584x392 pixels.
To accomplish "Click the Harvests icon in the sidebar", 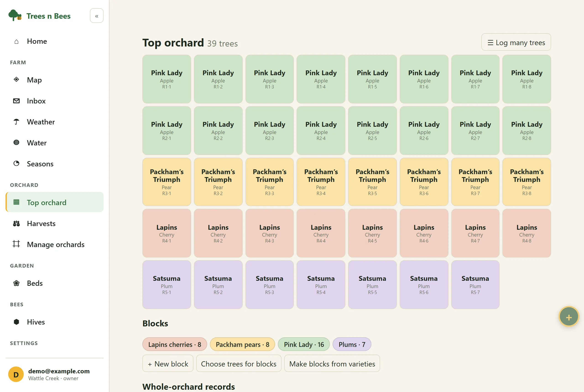I will click(16, 223).
